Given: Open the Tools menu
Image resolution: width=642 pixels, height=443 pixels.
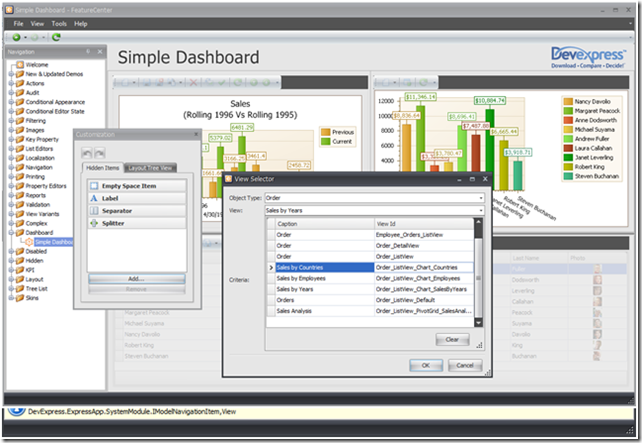Looking at the screenshot, I should click(59, 24).
